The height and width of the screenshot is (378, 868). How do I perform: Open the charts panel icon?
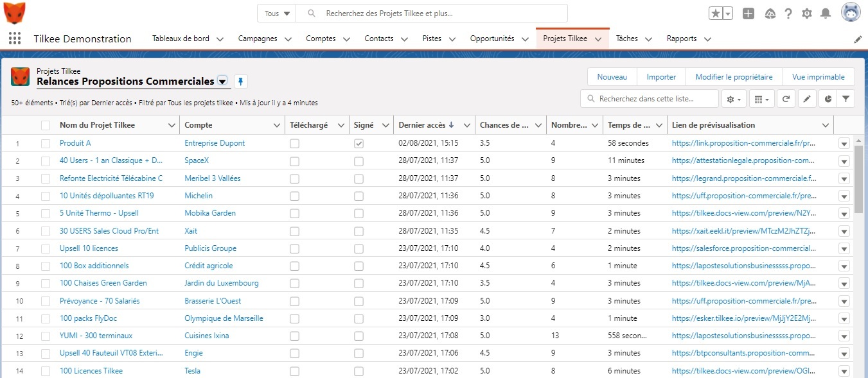tap(828, 98)
